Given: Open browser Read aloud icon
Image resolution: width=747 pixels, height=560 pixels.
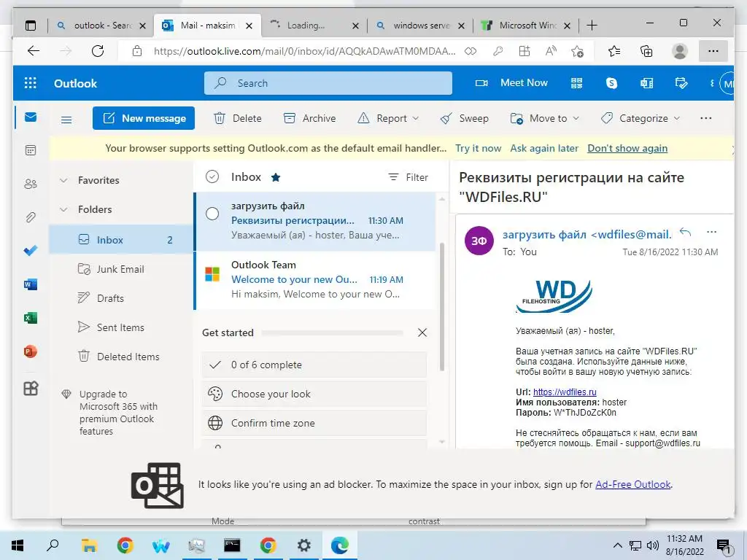Looking at the screenshot, I should pos(551,51).
